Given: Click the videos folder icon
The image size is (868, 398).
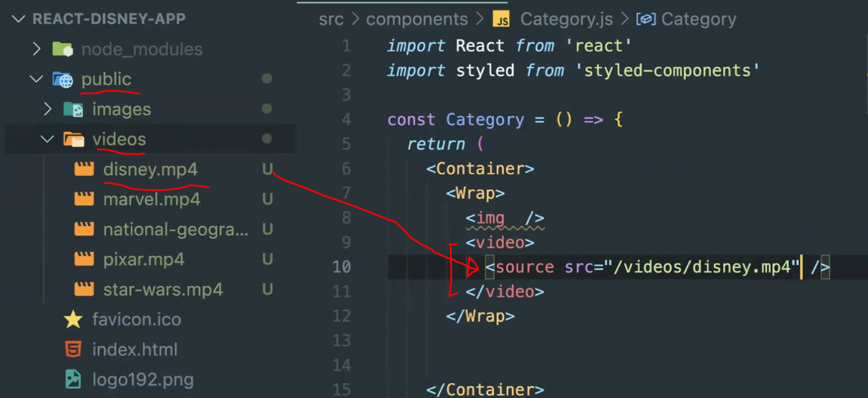Looking at the screenshot, I should click(73, 139).
